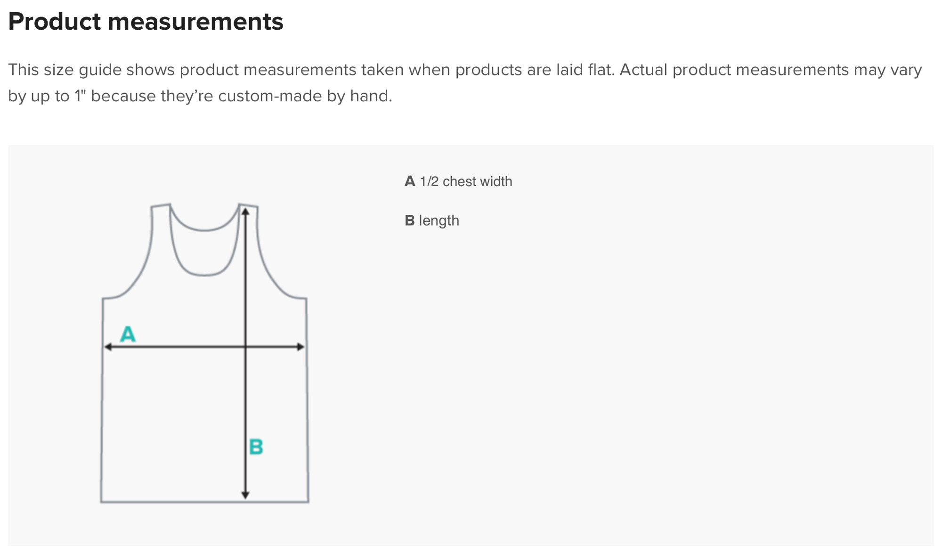Click the size guide description paragraph

click(465, 83)
